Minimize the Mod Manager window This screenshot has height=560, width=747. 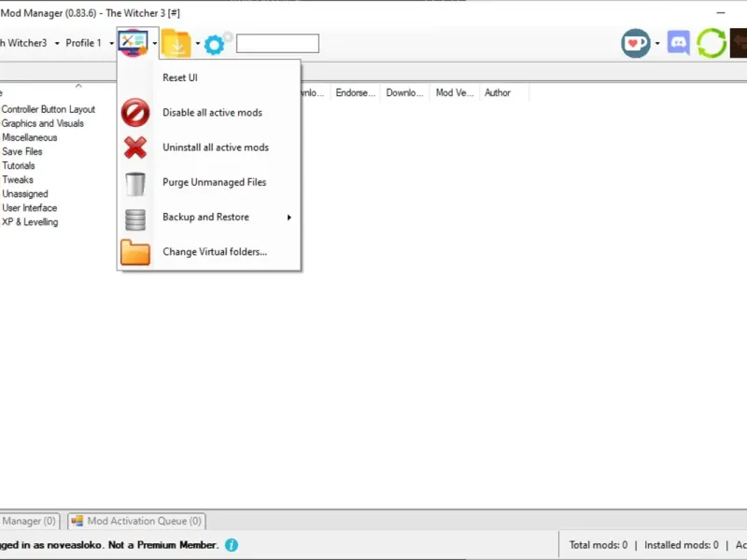coord(721,13)
